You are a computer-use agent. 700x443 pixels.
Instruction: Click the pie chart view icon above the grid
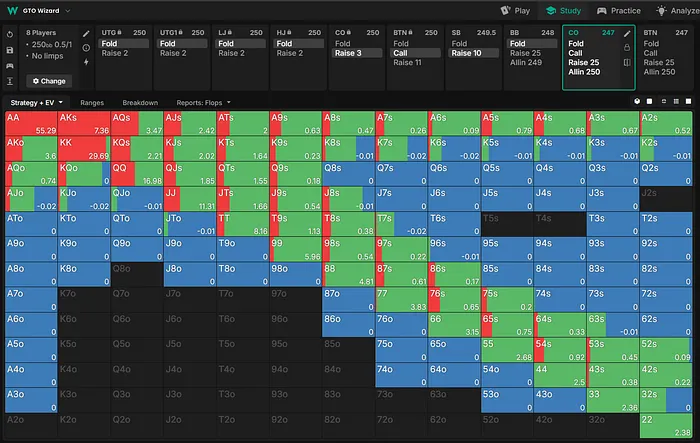637,102
